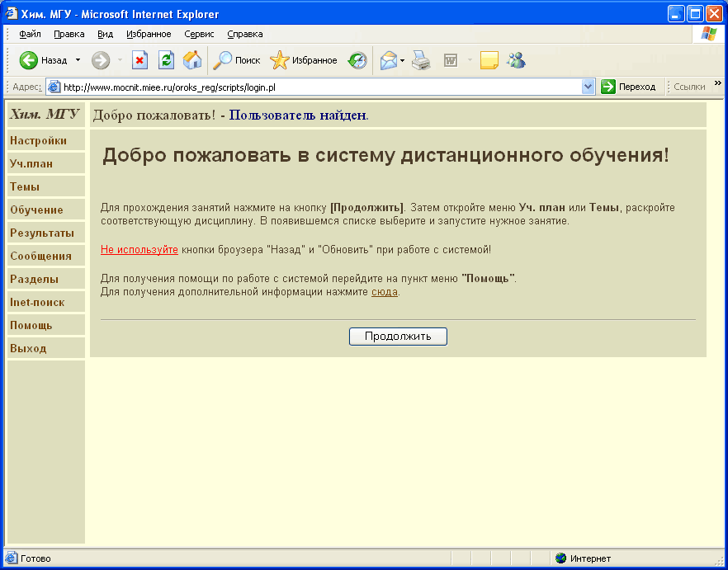Go to Home page icon
This screenshot has height=570, width=728.
click(x=192, y=60)
